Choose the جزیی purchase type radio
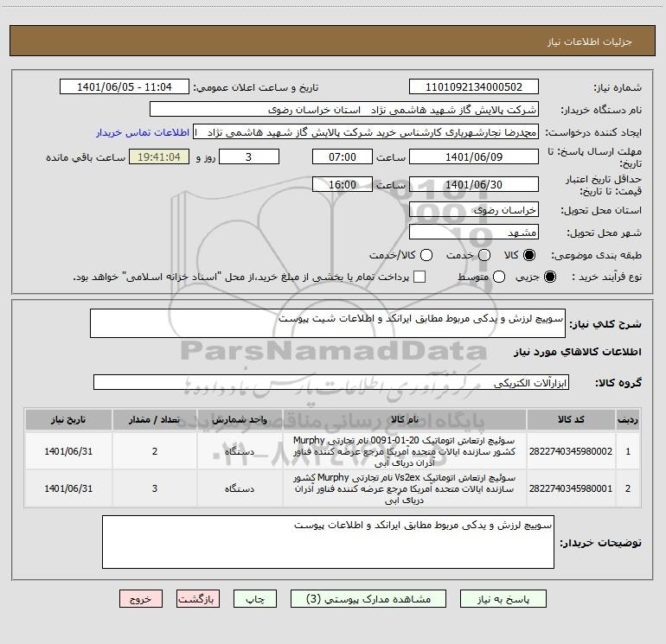 (550, 277)
